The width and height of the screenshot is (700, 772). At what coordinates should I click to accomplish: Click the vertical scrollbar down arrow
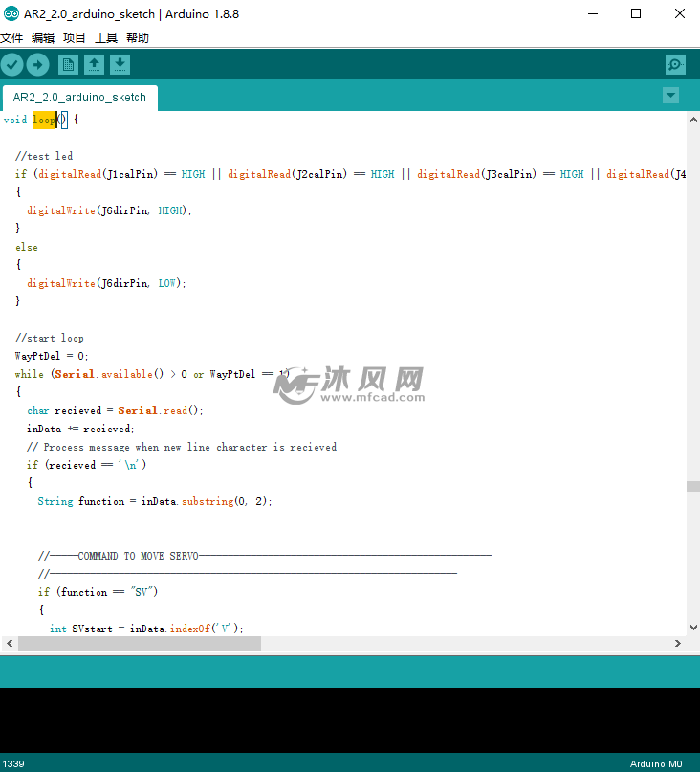coord(692,628)
